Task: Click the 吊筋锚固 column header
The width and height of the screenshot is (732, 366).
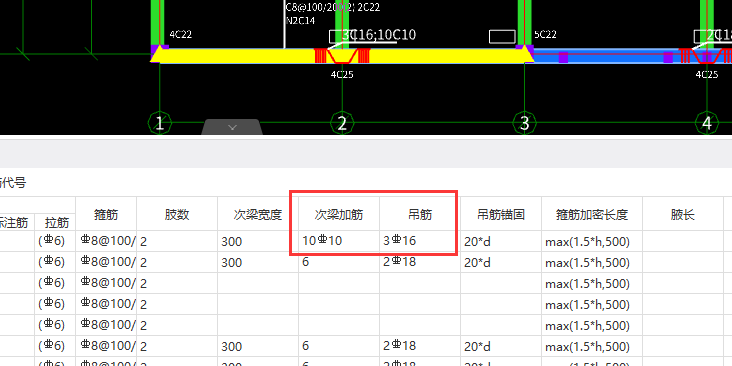Action: click(501, 214)
